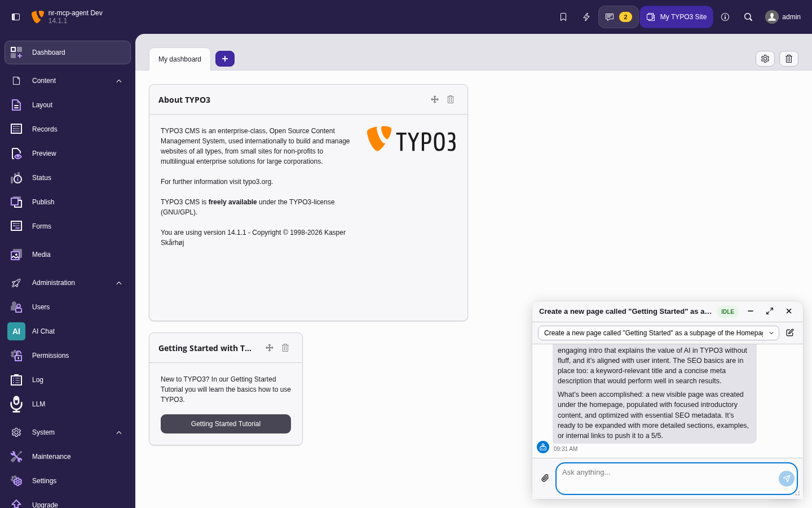Click the large TYPO3 logo image
Screen dimensions: 812x508
(x=412, y=139)
